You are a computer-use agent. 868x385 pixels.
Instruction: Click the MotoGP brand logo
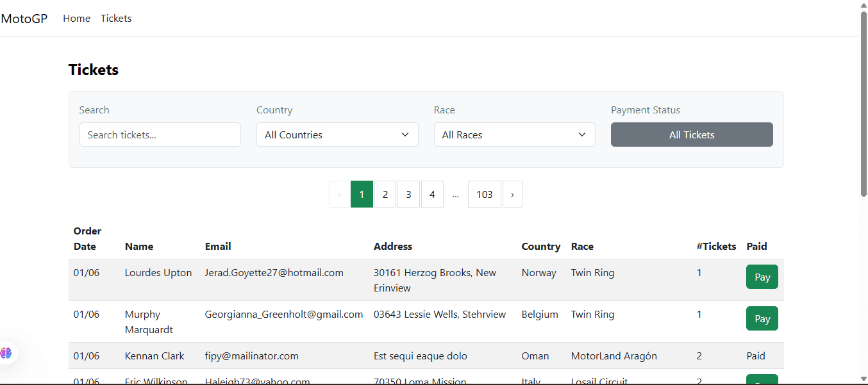click(x=24, y=19)
